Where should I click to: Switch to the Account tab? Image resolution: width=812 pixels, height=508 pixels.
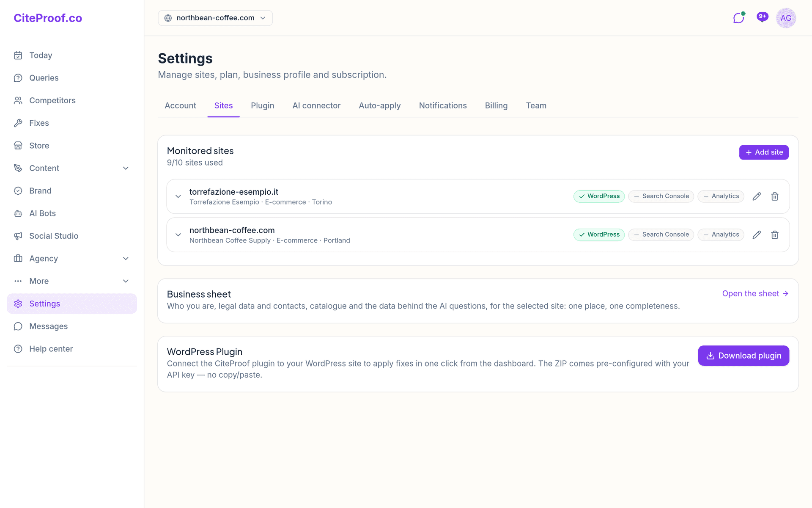[180, 106]
